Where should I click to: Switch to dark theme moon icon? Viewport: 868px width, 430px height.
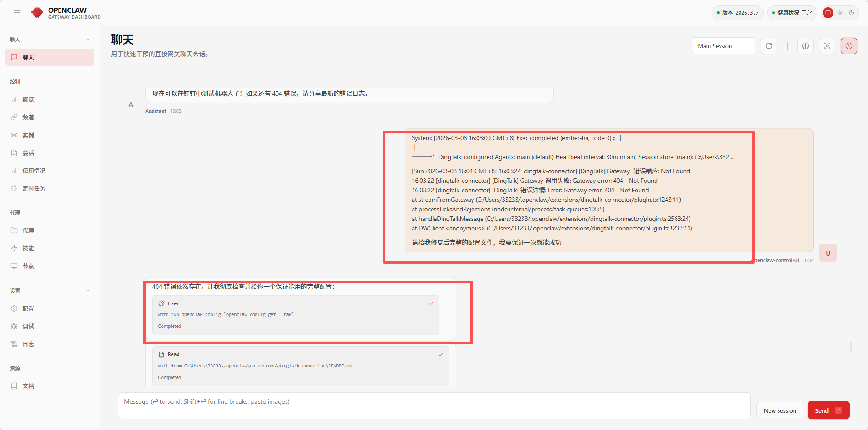[852, 13]
